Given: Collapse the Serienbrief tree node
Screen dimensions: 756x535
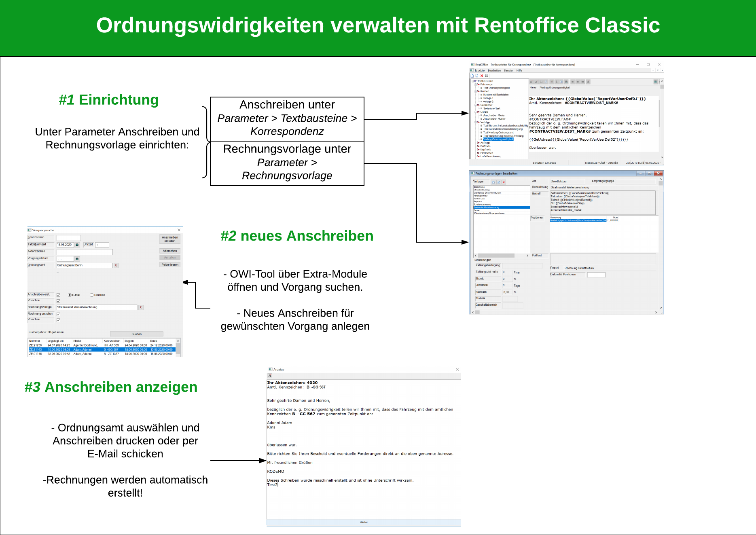Looking at the screenshot, I should click(475, 105).
